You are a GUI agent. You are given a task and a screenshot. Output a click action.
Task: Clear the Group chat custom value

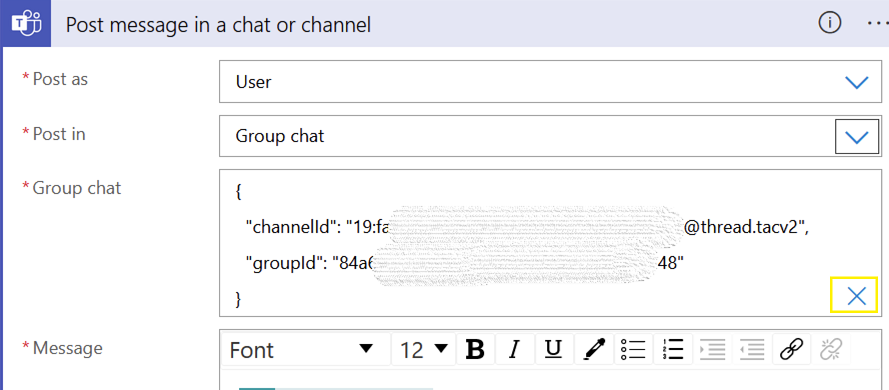(856, 295)
